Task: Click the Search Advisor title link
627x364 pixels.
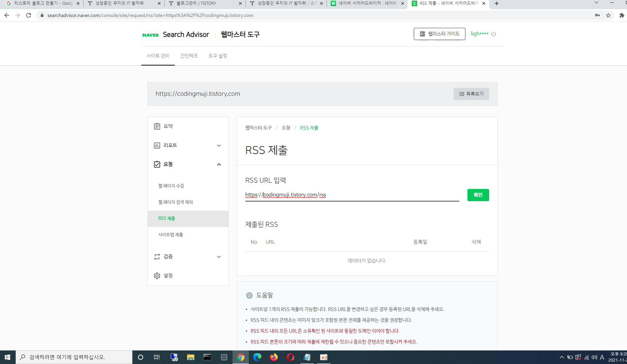Action: pos(186,35)
